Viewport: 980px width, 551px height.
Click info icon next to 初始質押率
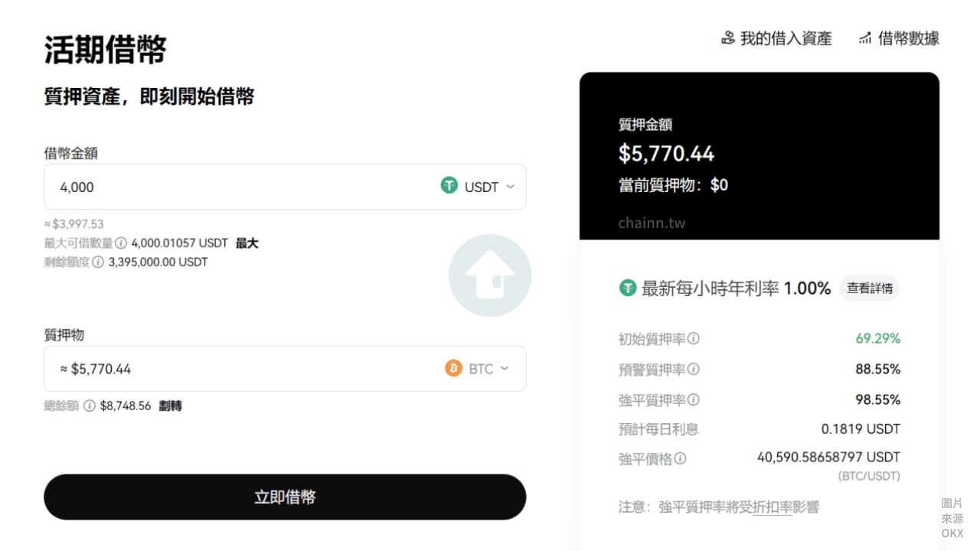pyautogui.click(x=694, y=338)
